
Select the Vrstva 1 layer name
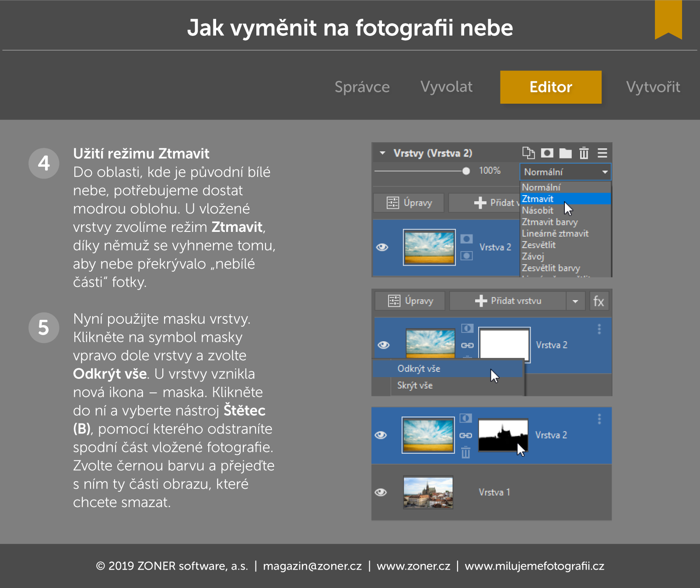pos(494,492)
